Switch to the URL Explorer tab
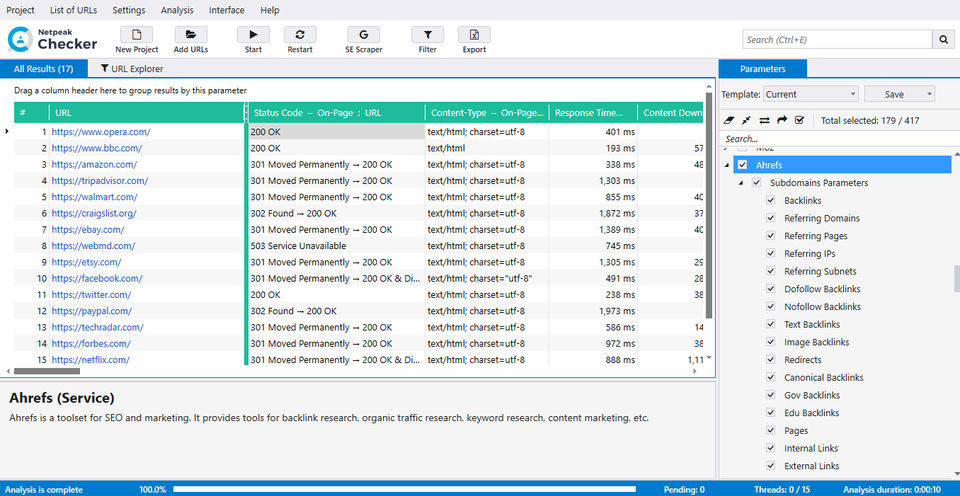The height and width of the screenshot is (496, 960). click(133, 69)
